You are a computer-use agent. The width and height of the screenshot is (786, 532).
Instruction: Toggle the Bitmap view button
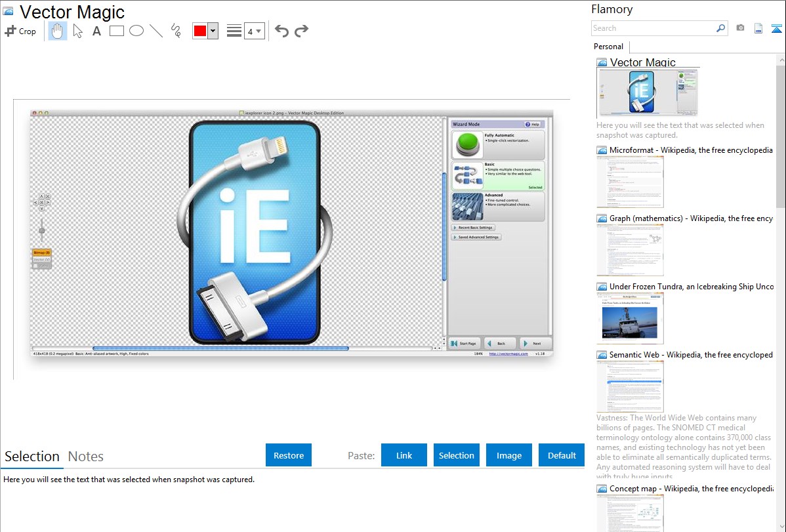point(41,253)
